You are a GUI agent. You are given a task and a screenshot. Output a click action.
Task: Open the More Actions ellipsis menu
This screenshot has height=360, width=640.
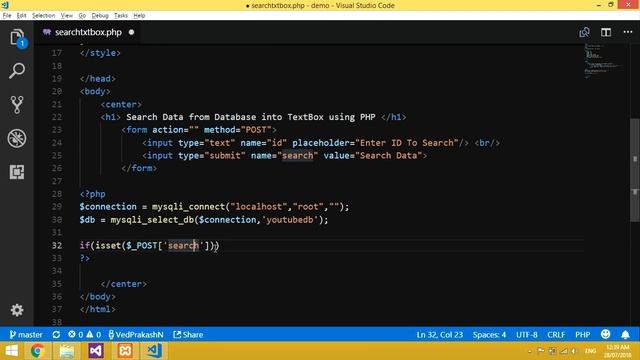pos(628,32)
